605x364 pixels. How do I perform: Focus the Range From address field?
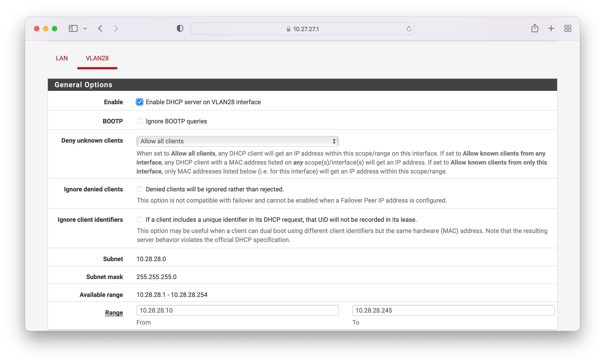point(237,310)
